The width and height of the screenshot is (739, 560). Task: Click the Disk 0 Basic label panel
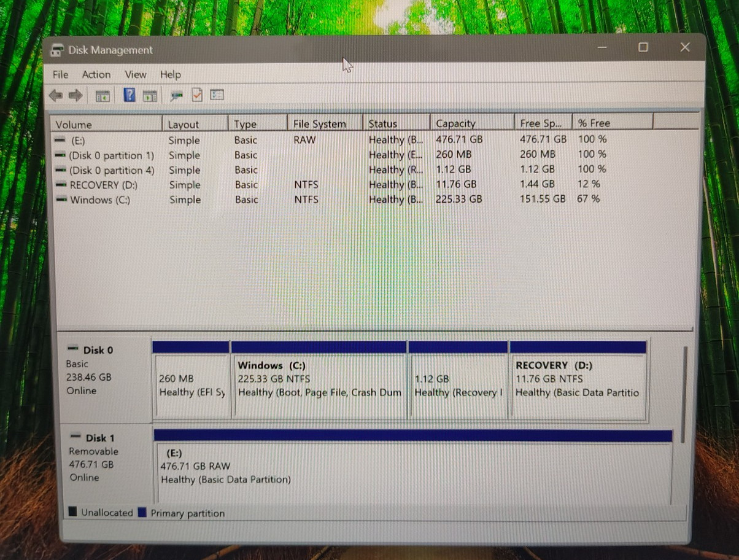106,379
